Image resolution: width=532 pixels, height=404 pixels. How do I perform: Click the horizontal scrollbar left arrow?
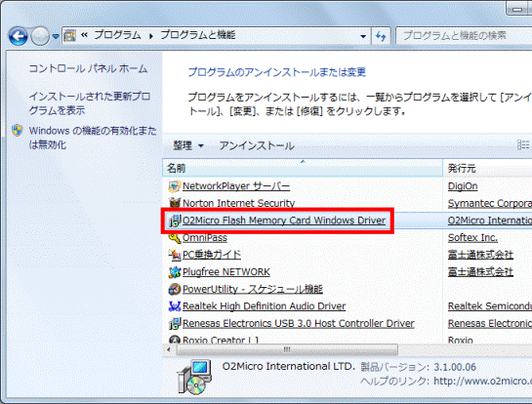pos(169,349)
